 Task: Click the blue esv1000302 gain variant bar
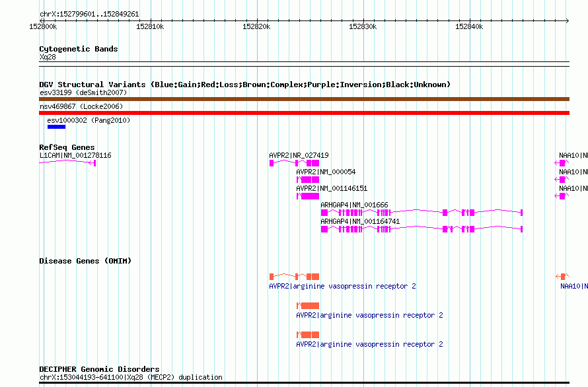(56, 127)
